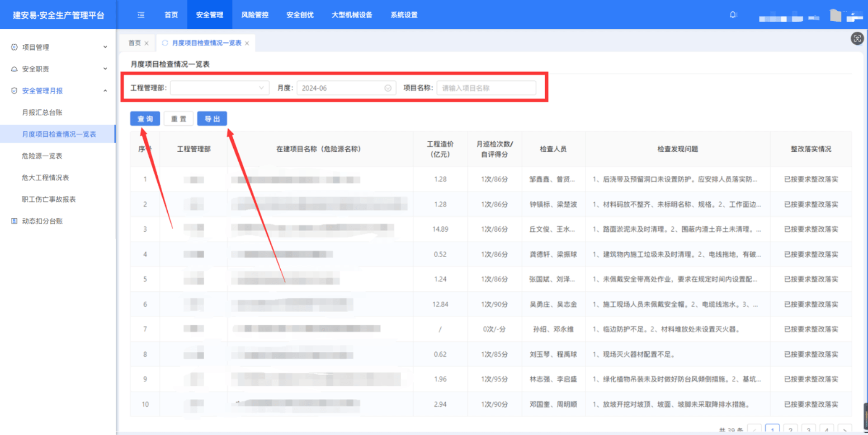Go to page 2 in pagination
868x435 pixels.
pos(790,430)
